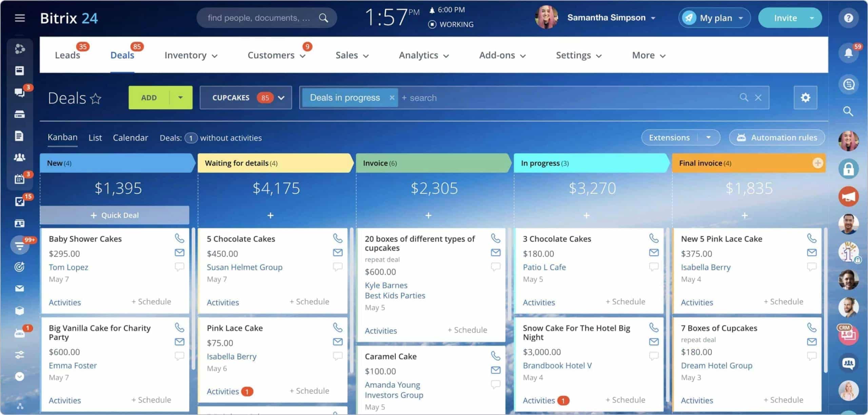Expand the Invite button dropdown arrow

coord(812,18)
